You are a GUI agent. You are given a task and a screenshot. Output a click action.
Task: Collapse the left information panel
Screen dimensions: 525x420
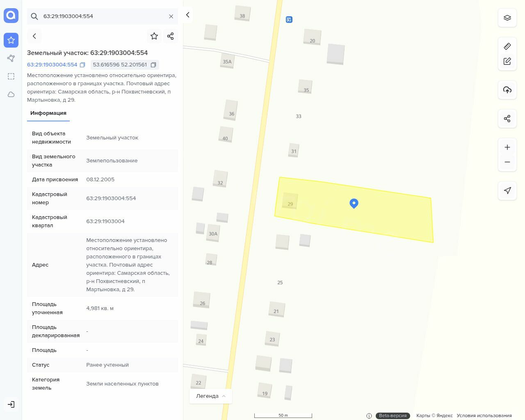pos(187,15)
